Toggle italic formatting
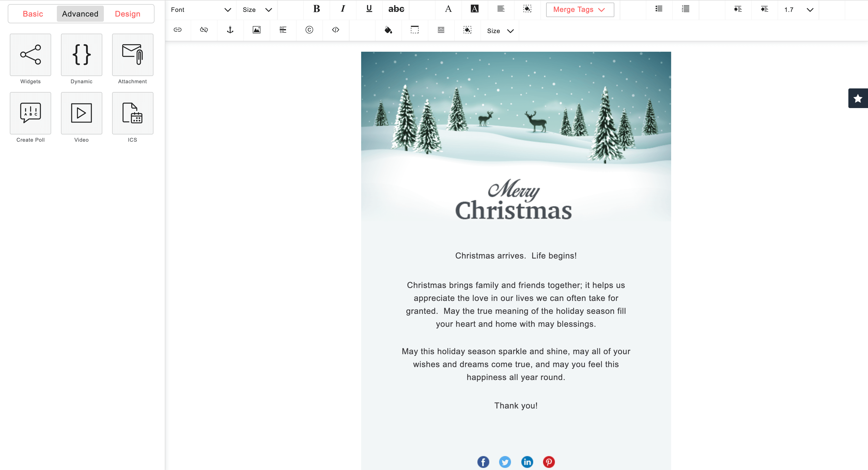Screen dimensions: 868x470 pos(343,9)
